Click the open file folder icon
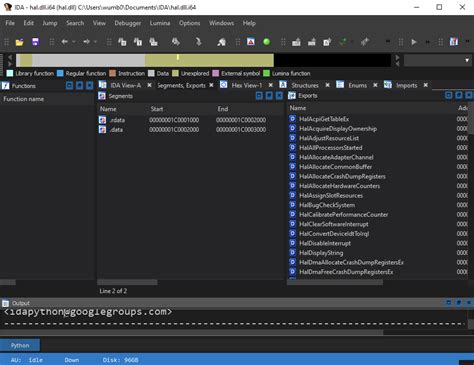The image size is (474, 365). (x=20, y=42)
